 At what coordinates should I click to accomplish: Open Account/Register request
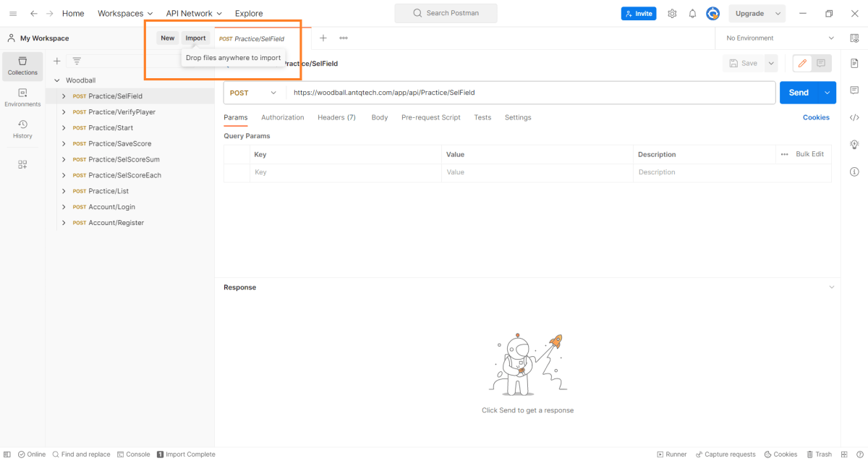tap(116, 223)
